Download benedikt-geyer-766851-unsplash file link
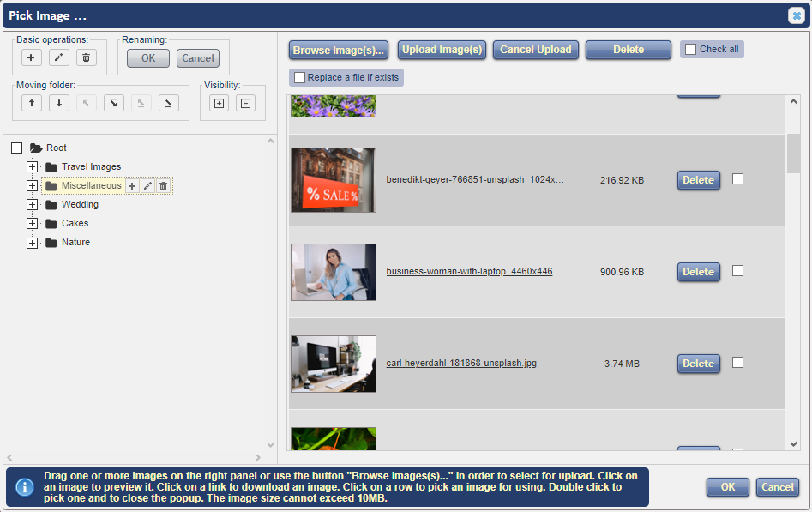This screenshot has height=512, width=812. tap(475, 180)
